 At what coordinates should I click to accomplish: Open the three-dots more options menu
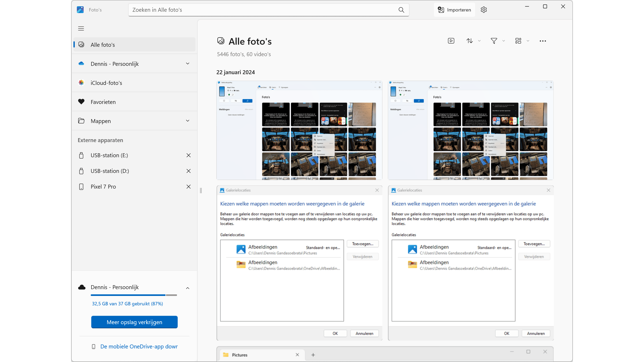543,41
